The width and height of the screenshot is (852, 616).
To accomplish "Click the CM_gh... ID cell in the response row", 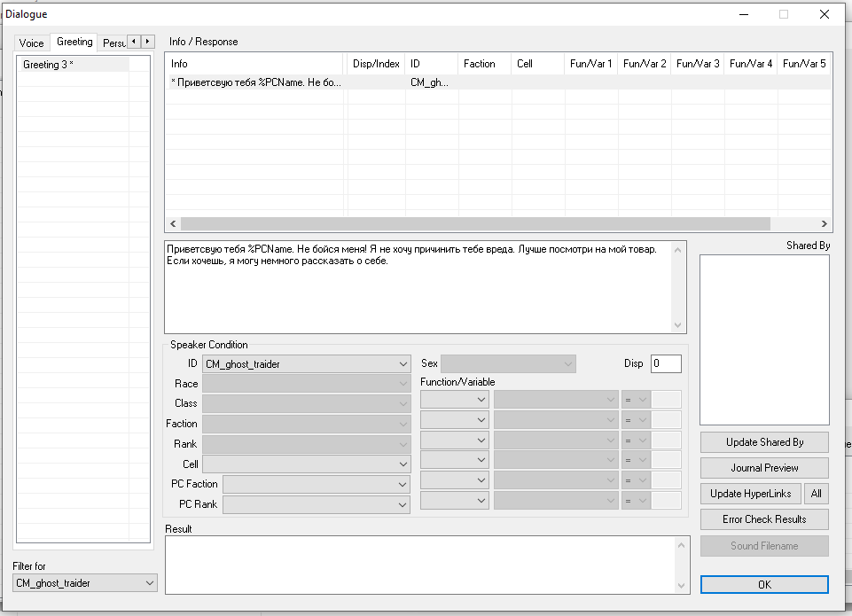I will tap(430, 82).
